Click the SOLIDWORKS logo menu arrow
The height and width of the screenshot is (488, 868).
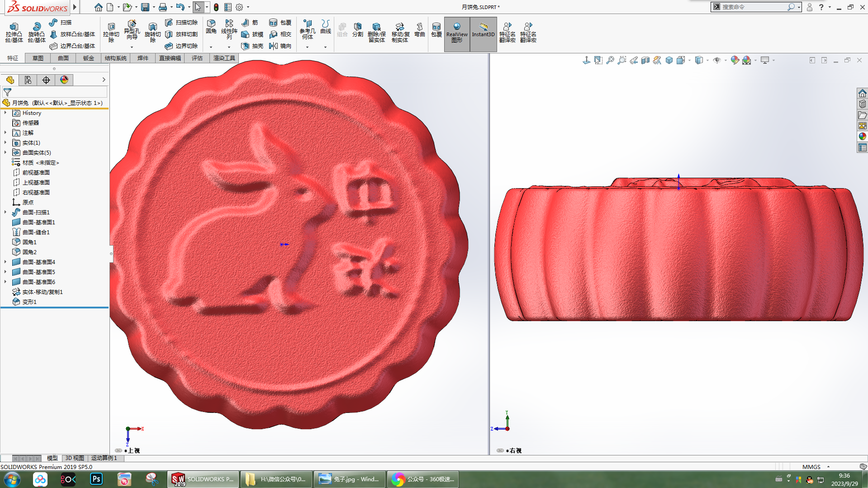coord(75,7)
